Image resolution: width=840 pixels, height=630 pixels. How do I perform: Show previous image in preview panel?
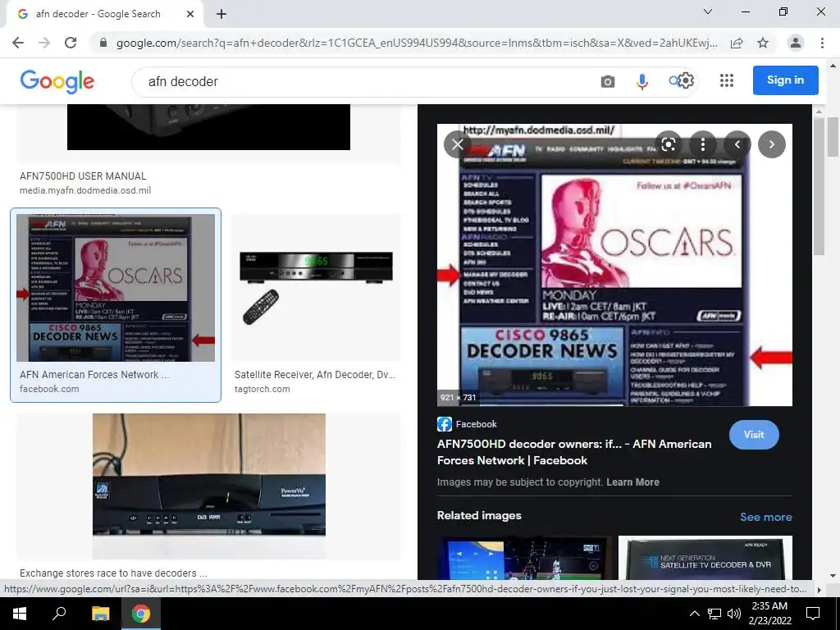(x=737, y=144)
